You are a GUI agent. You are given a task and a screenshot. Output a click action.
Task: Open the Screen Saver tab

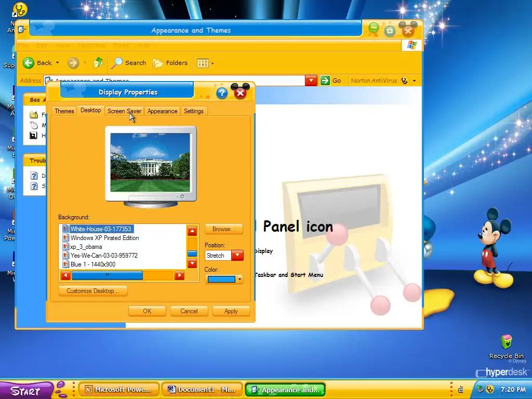click(x=124, y=111)
